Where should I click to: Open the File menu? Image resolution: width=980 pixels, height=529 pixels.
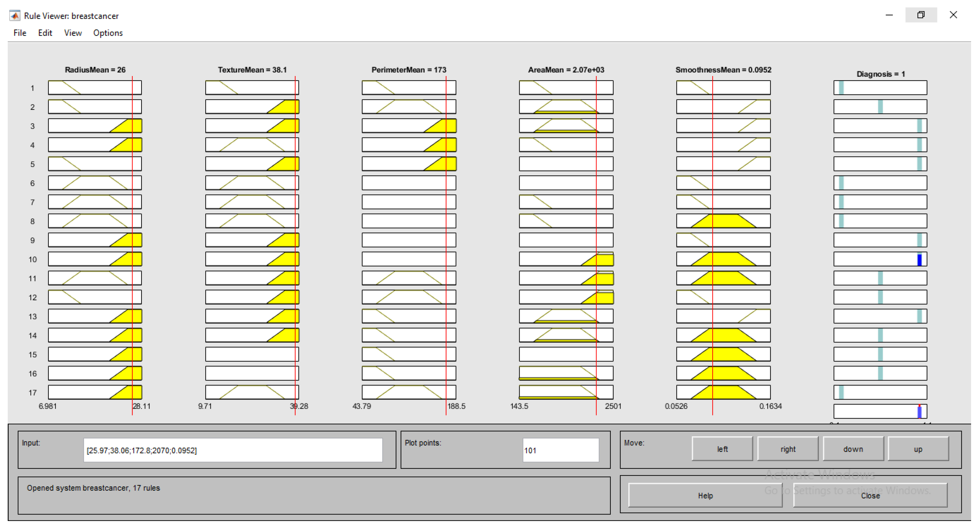coord(20,33)
